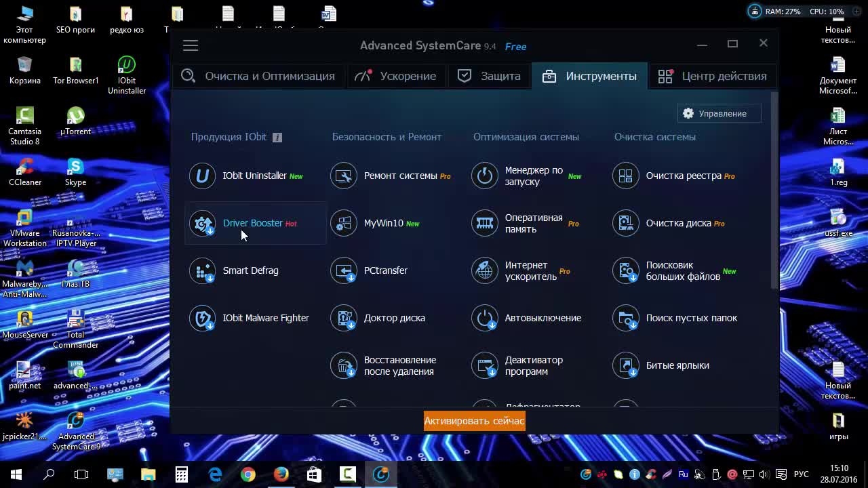Open Поисковик больших файлов icon
This screenshot has height=488, width=868.
pos(625,270)
